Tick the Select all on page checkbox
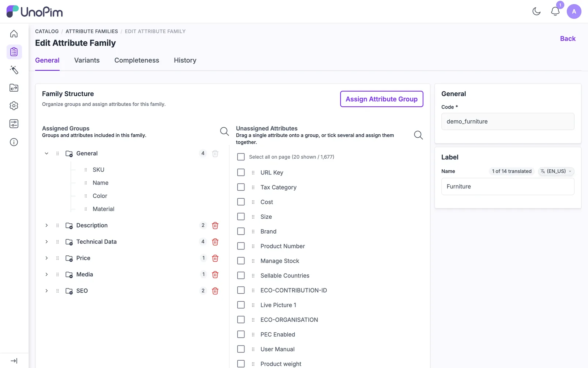 [x=241, y=157]
